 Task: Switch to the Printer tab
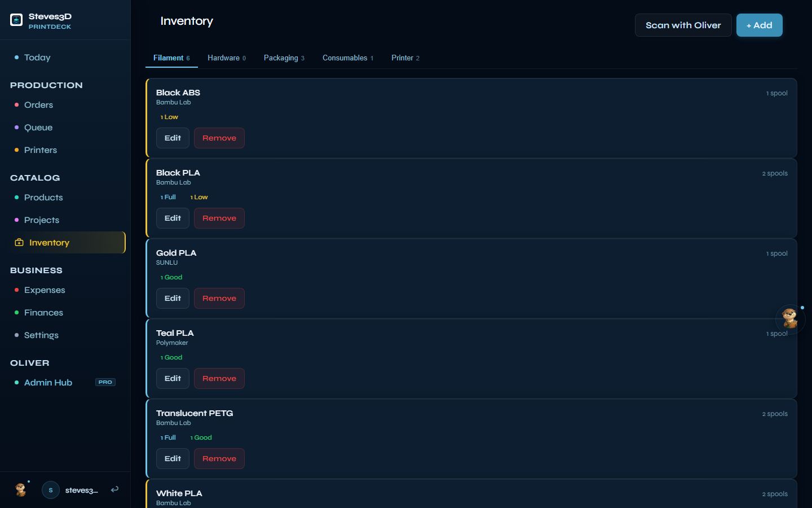401,58
